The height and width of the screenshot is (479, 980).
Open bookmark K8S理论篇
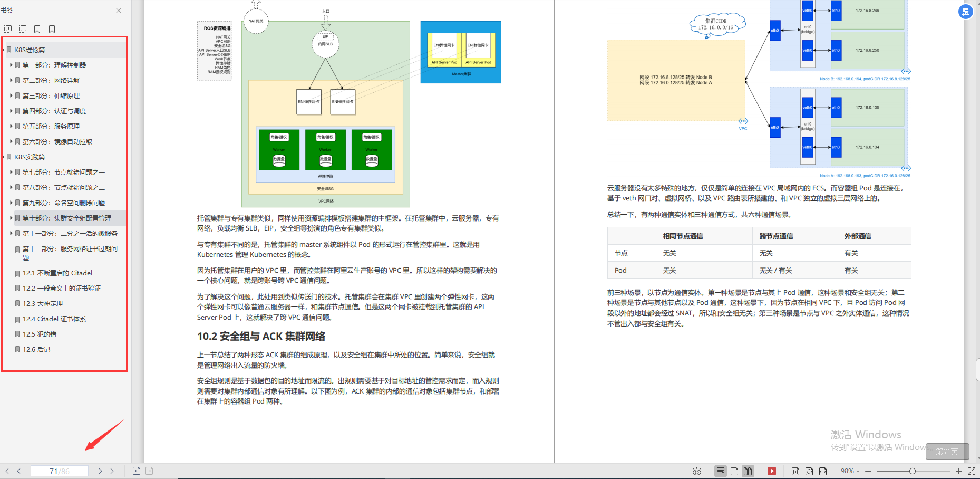[x=30, y=50]
